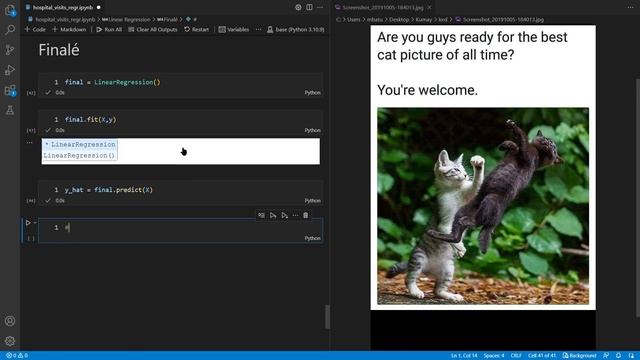Open output actions menu for LinearRegression output

click(x=29, y=142)
